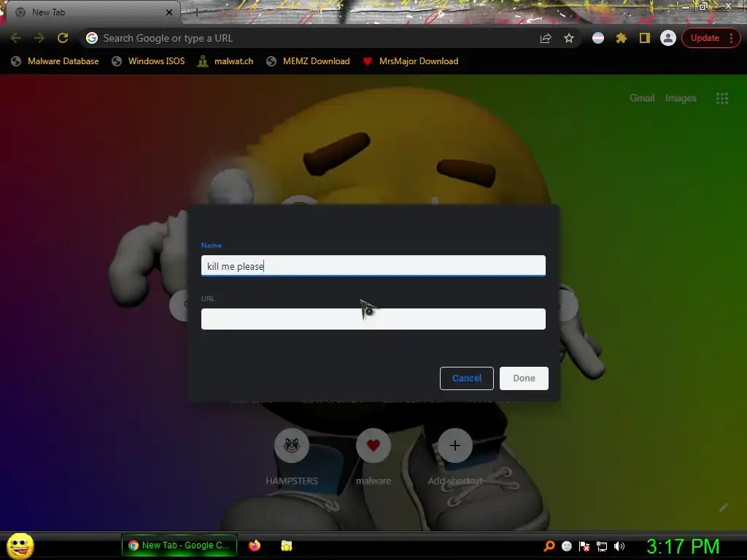Viewport: 747px width, 560px height.
Task: Open the smiley Start button
Action: (20, 545)
